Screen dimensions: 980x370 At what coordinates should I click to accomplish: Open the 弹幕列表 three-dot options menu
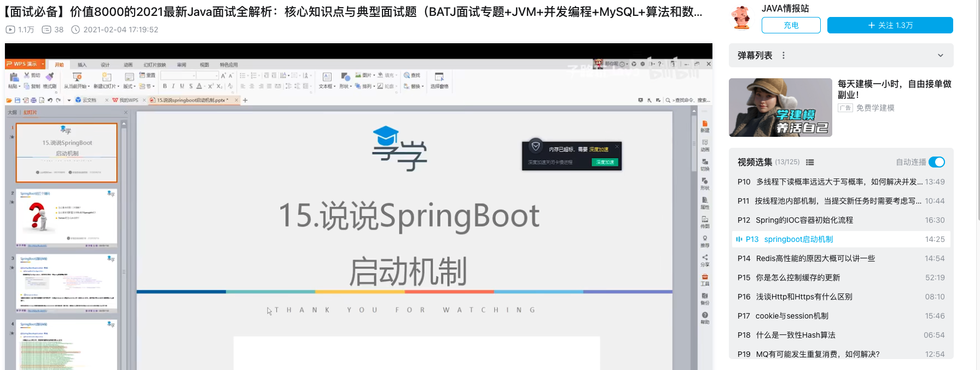(x=784, y=55)
